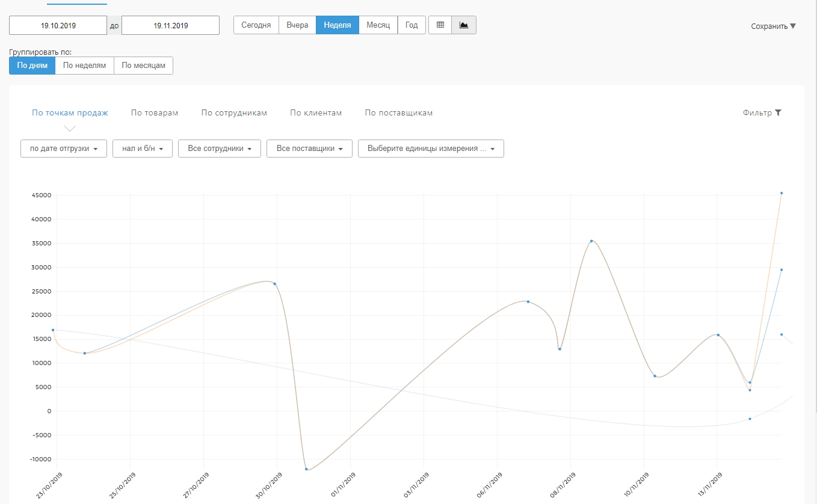
Task: Open the По поставщикам tab
Action: [399, 112]
